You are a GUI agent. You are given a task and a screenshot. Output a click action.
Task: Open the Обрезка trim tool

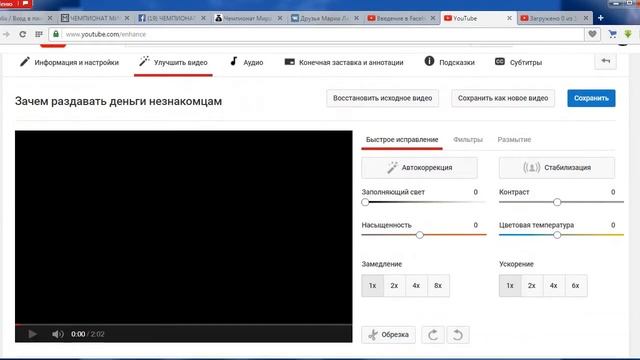[389, 335]
